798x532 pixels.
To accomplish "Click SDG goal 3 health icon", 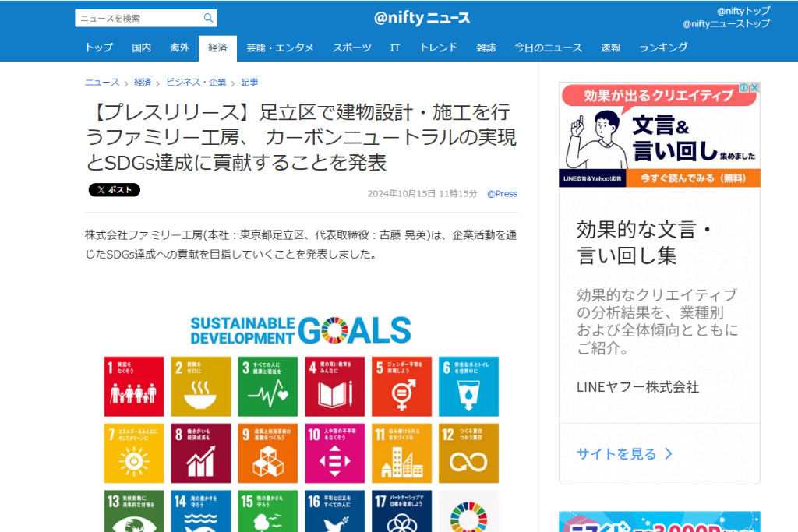I will (x=268, y=386).
